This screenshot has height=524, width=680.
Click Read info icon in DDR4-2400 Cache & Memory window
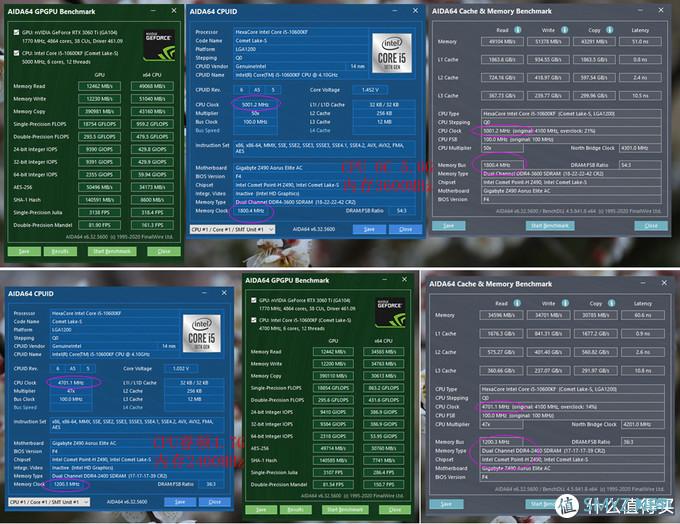pyautogui.click(x=517, y=303)
